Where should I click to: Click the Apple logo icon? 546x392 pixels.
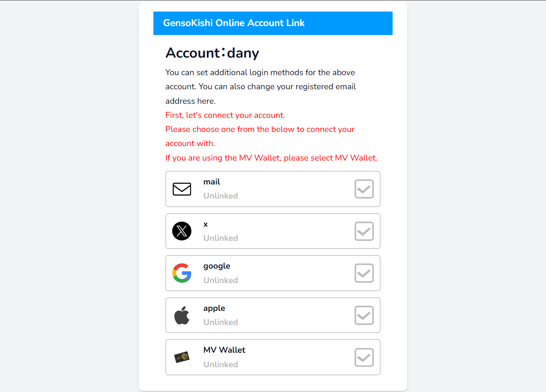click(x=182, y=316)
